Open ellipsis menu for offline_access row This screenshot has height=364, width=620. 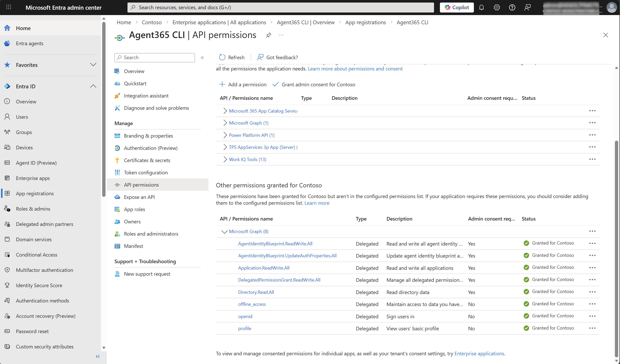592,304
